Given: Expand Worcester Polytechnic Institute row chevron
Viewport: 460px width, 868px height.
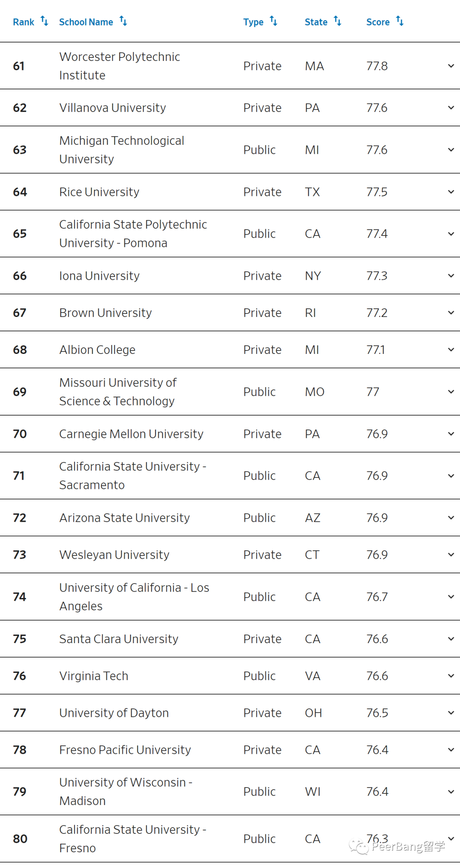Looking at the screenshot, I should pos(451,66).
